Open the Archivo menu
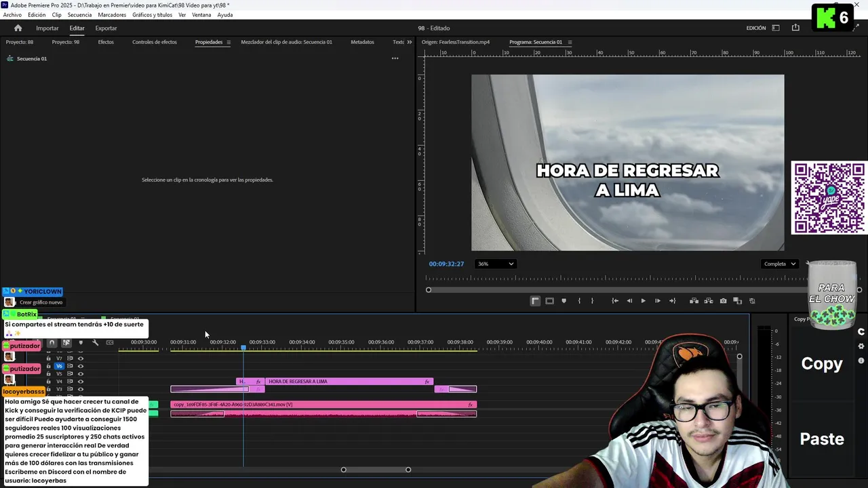Image resolution: width=868 pixels, height=488 pixels. pyautogui.click(x=12, y=15)
